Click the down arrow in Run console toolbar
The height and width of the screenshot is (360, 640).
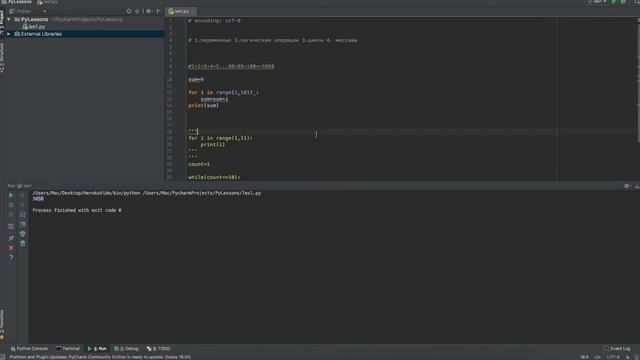22,205
